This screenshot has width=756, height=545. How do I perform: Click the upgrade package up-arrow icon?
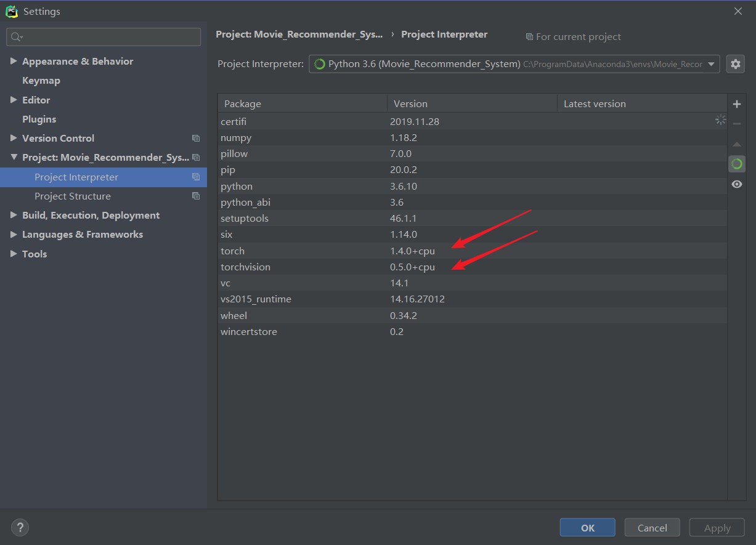click(x=736, y=144)
